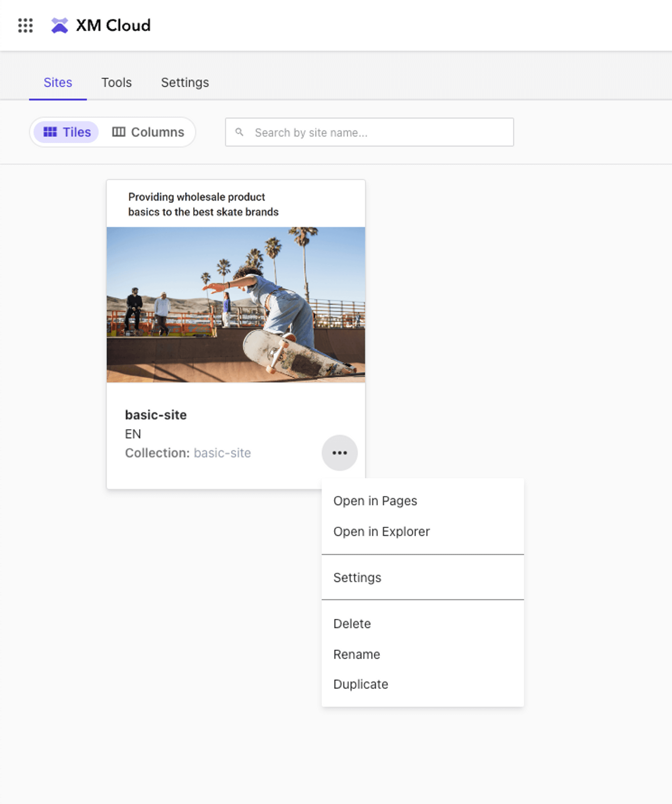
Task: Select Open in Pages menu item
Action: [375, 501]
